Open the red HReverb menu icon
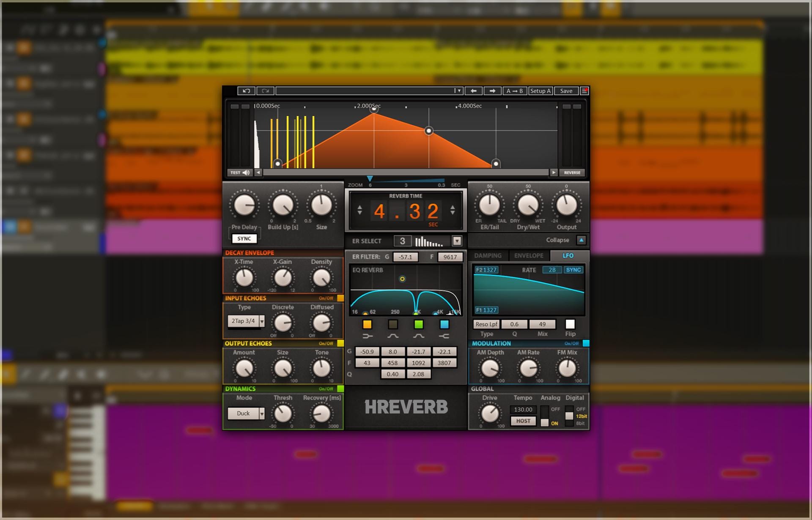Viewport: 812px width, 520px height. click(584, 91)
